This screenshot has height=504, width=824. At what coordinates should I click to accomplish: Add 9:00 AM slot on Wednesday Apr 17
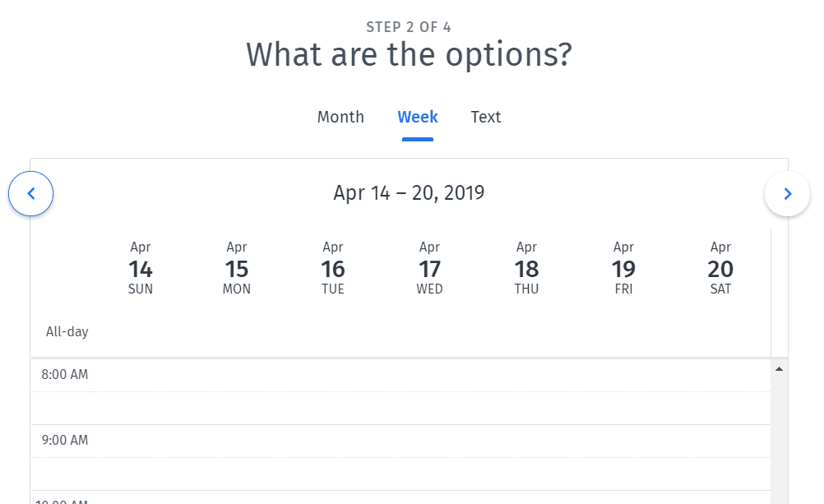click(430, 441)
